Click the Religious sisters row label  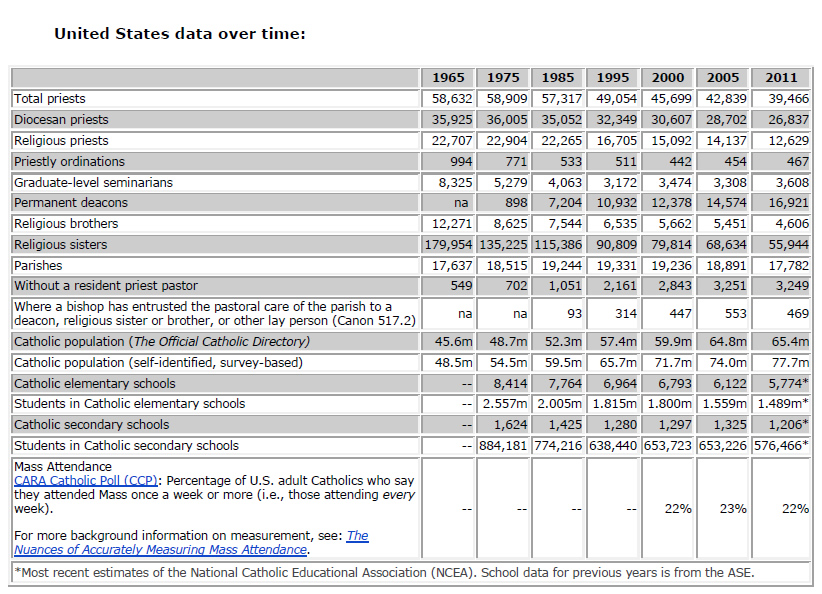pos(60,245)
